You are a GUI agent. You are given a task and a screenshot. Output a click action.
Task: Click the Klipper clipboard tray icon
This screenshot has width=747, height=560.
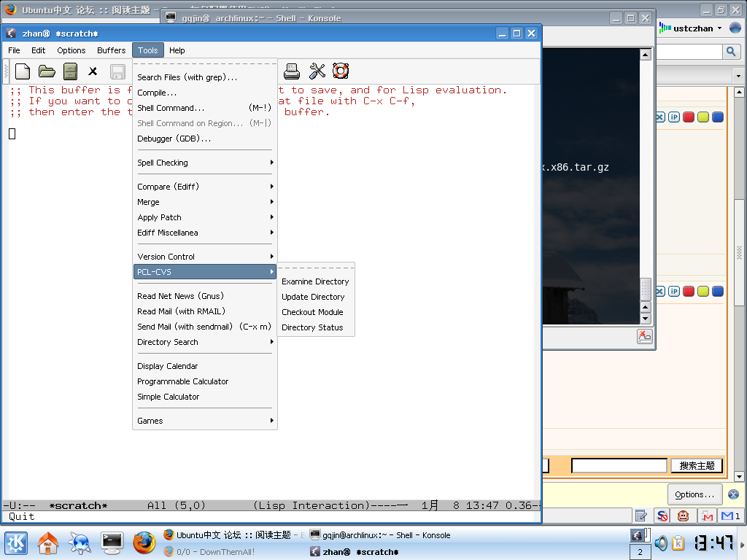click(678, 542)
